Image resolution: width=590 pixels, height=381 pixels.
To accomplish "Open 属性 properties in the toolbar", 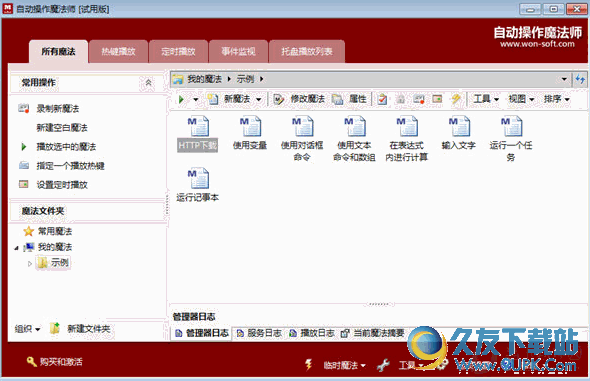I will click(x=349, y=99).
